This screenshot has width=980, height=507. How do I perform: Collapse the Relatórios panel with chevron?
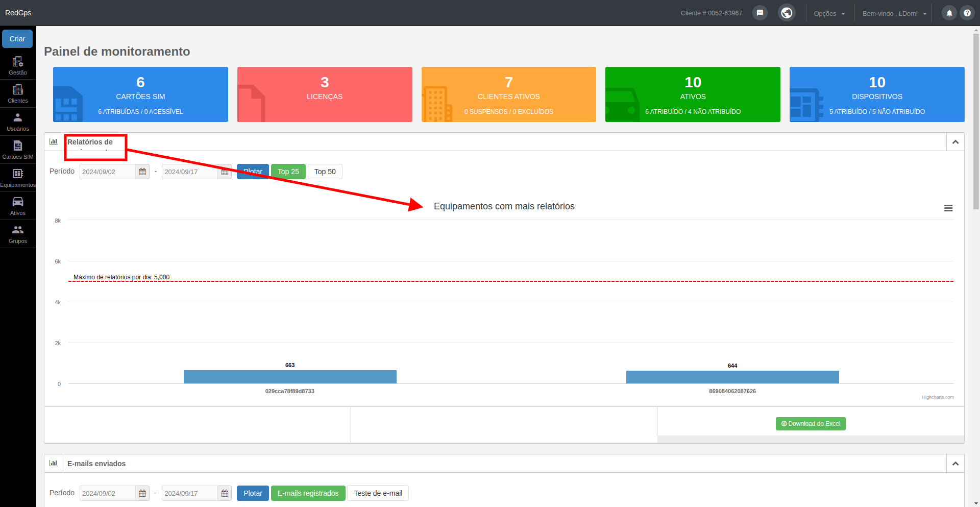coord(955,142)
